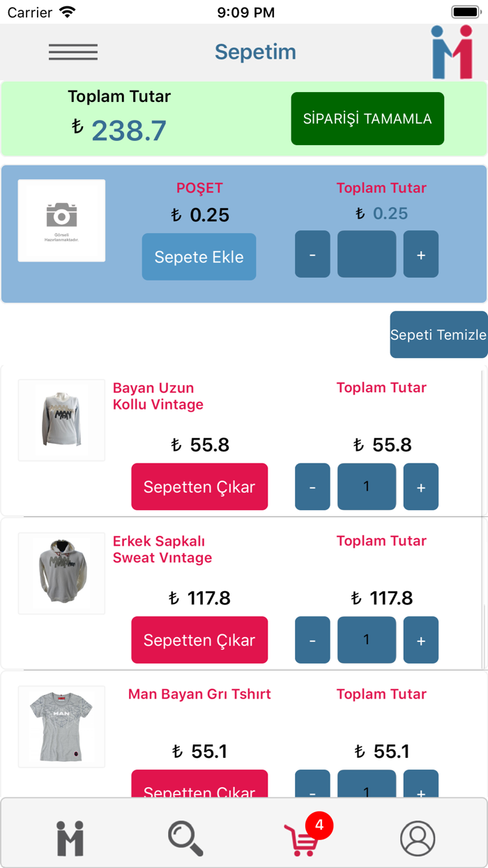Screen dimensions: 488x868
Task: Open the profile account icon
Action: point(417,837)
